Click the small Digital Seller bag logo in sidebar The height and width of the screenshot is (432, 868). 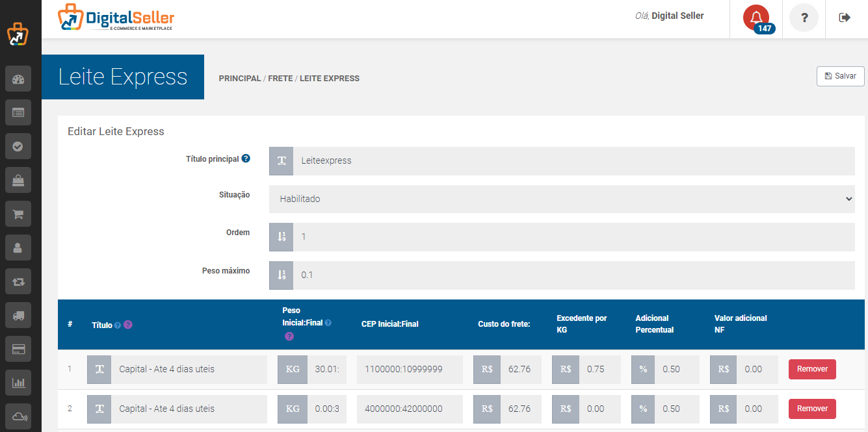18,34
